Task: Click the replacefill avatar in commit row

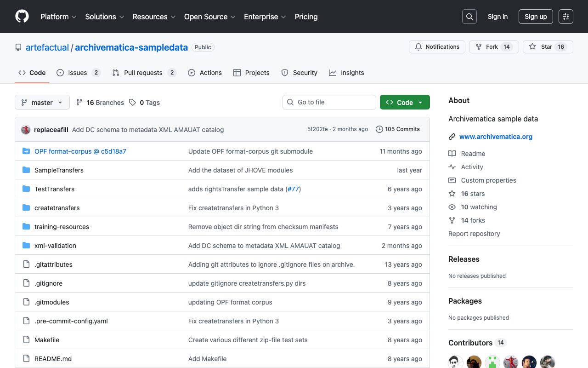Action: (x=26, y=130)
